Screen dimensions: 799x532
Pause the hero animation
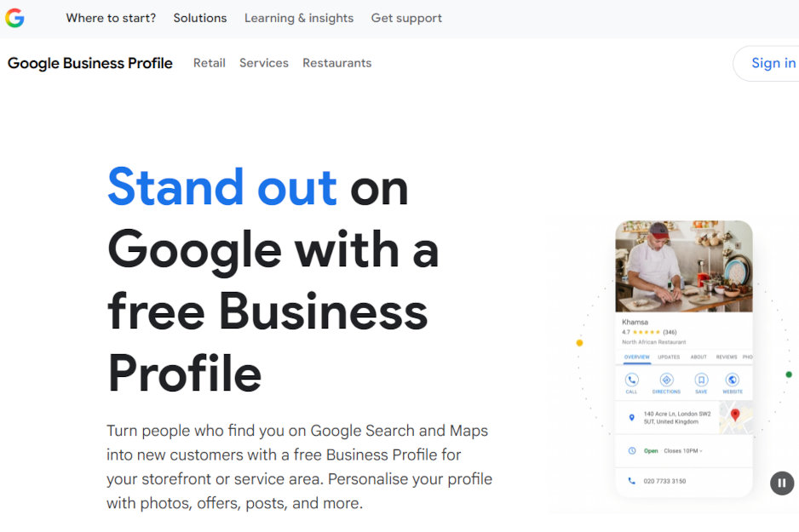(781, 483)
